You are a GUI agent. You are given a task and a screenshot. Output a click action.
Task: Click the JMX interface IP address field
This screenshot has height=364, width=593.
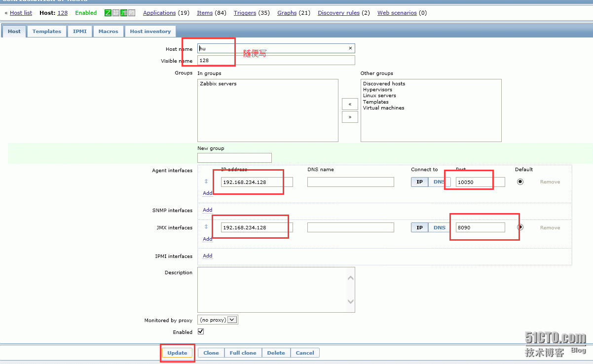pyautogui.click(x=257, y=227)
